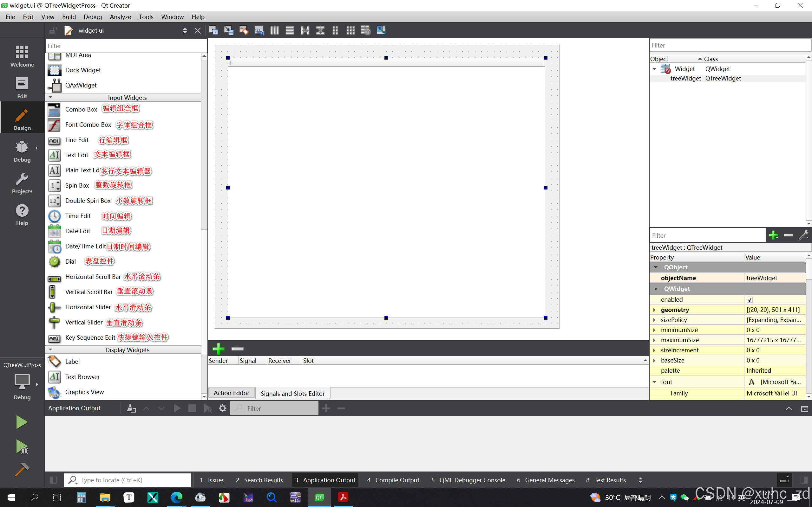This screenshot has width=812, height=507.
Task: Click Lay Out Vertically toolbar icon
Action: tap(290, 30)
